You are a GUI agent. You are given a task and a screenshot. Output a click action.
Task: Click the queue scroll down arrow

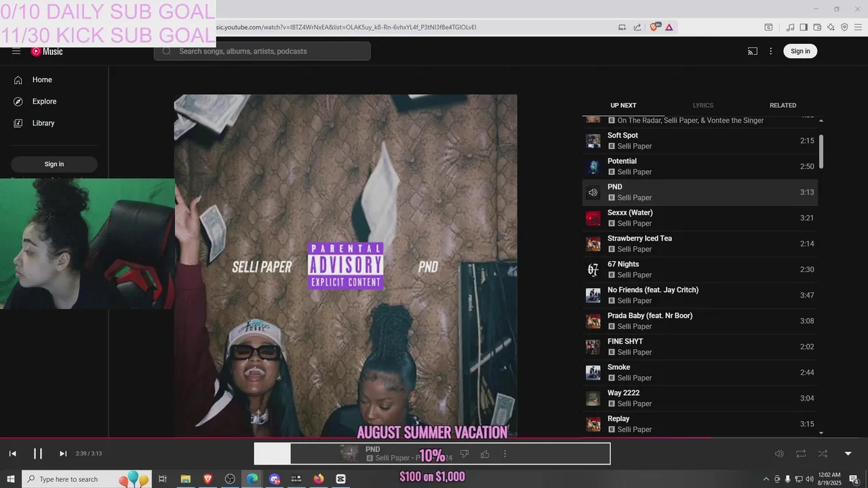pos(821,433)
